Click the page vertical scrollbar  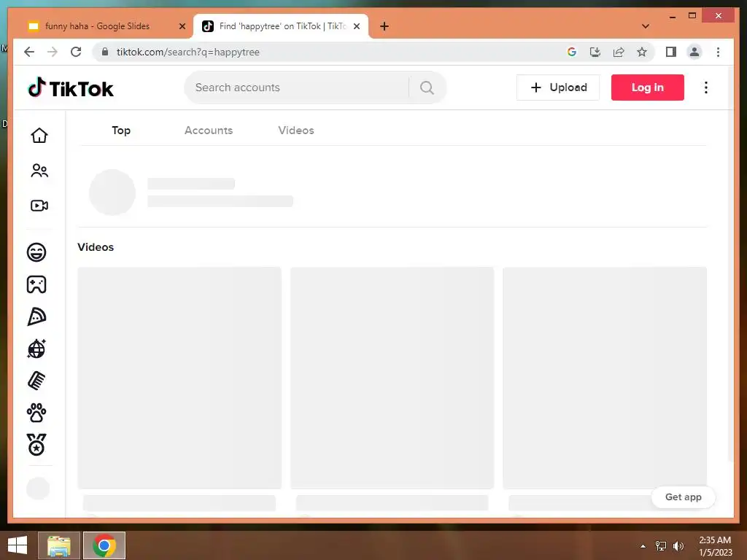click(731, 265)
